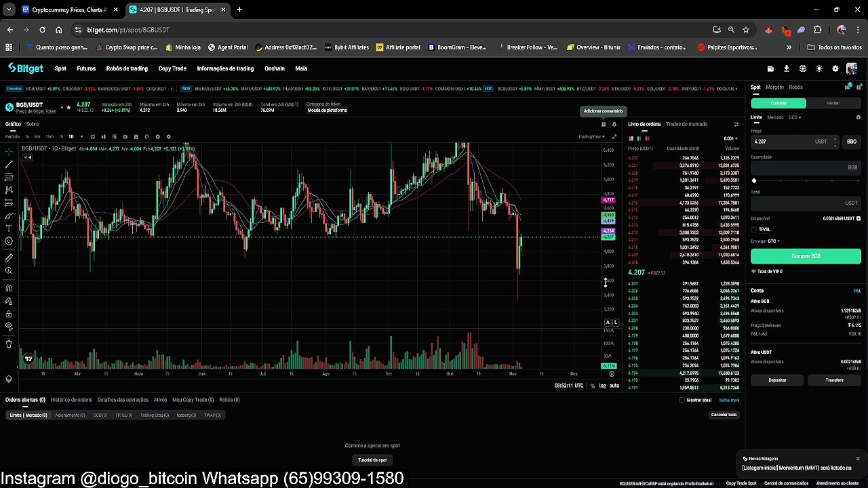Hide all drawings eye icon

9,327
